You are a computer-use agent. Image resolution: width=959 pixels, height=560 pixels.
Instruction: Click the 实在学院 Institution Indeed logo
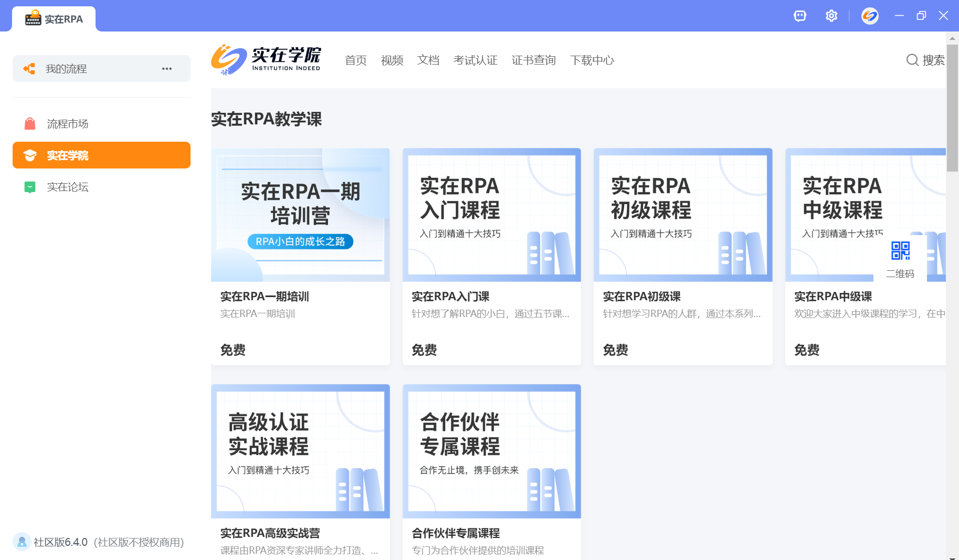[x=266, y=60]
